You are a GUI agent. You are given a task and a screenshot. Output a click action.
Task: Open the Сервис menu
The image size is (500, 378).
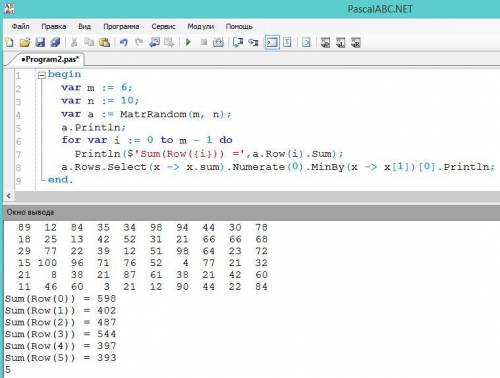(x=163, y=26)
